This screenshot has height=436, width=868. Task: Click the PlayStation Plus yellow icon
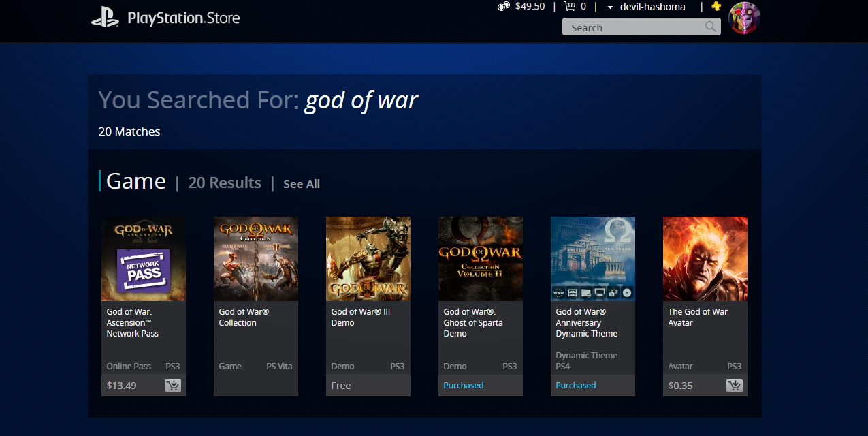tap(716, 6)
